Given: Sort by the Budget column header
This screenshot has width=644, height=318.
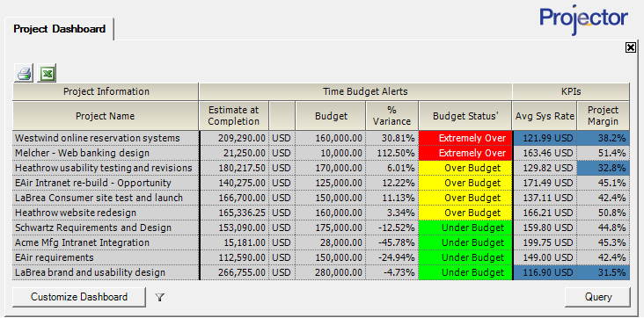Looking at the screenshot, I should click(x=331, y=116).
